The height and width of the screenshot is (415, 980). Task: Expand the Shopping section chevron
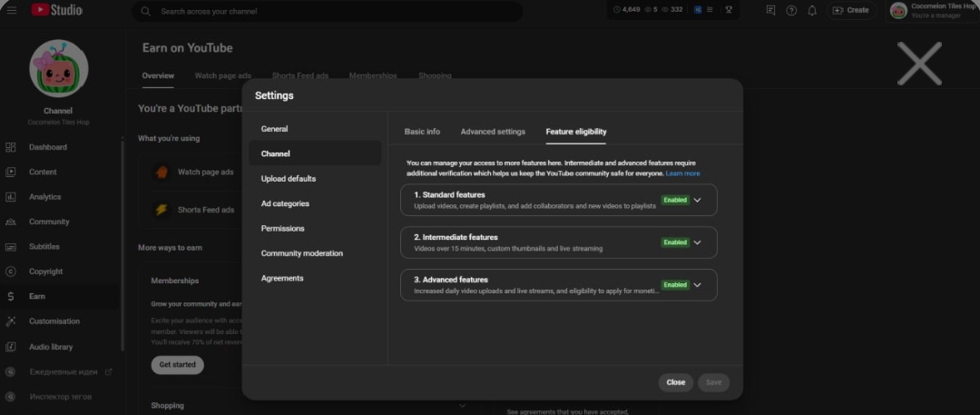(x=463, y=406)
